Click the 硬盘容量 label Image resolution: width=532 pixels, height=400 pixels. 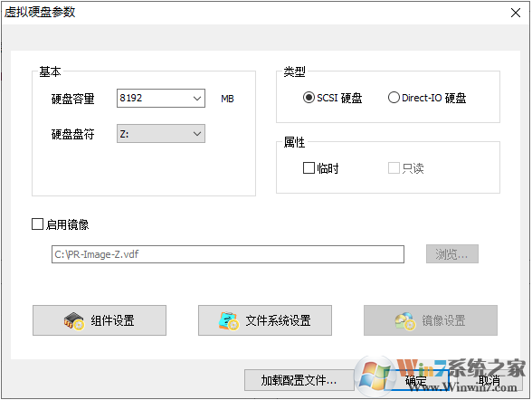[x=73, y=99]
